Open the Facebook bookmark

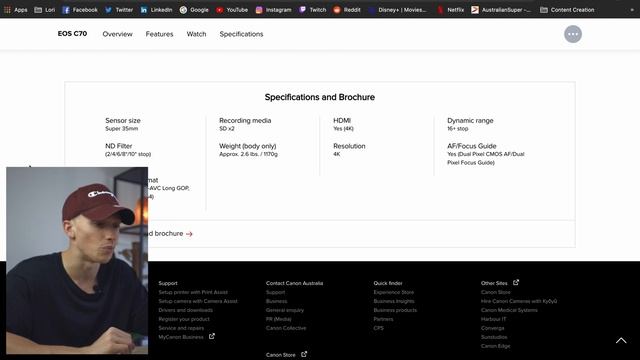80,10
